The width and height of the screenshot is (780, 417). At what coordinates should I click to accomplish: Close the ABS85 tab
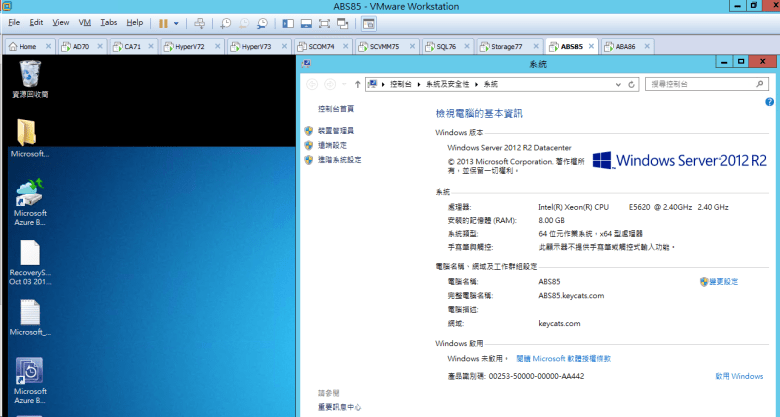(591, 46)
